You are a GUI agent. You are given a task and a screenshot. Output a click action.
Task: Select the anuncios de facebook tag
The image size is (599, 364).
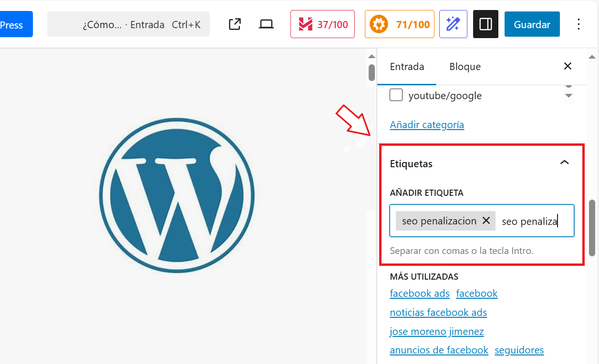pos(439,350)
